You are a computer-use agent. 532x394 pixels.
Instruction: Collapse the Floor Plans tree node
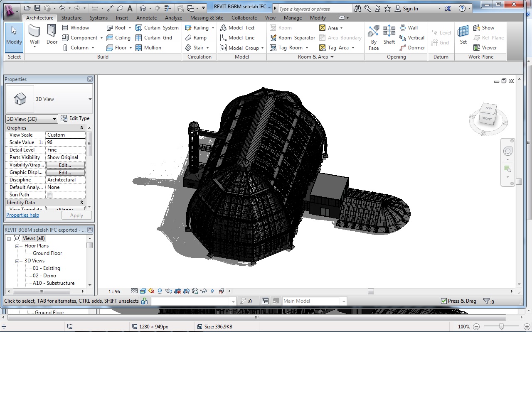pos(17,246)
